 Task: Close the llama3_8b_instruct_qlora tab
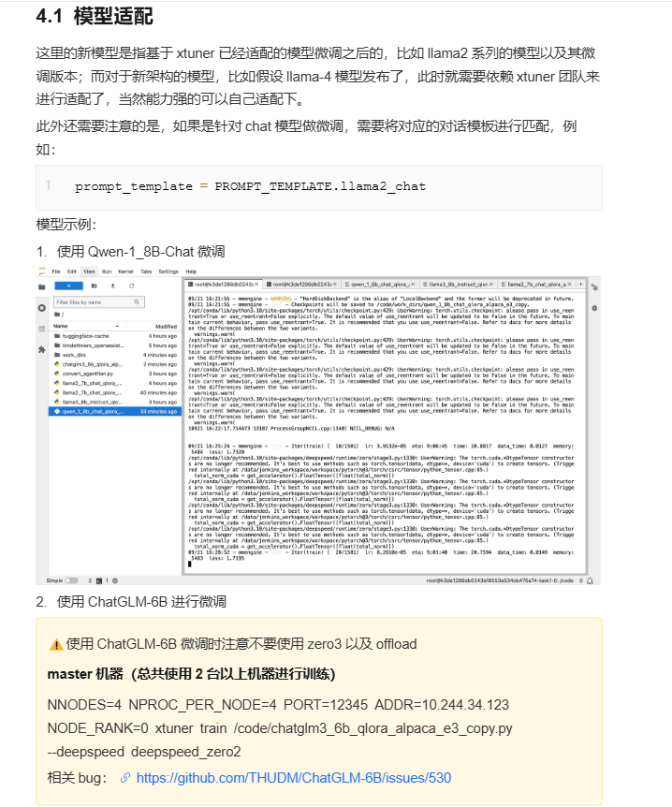pyautogui.click(x=490, y=284)
